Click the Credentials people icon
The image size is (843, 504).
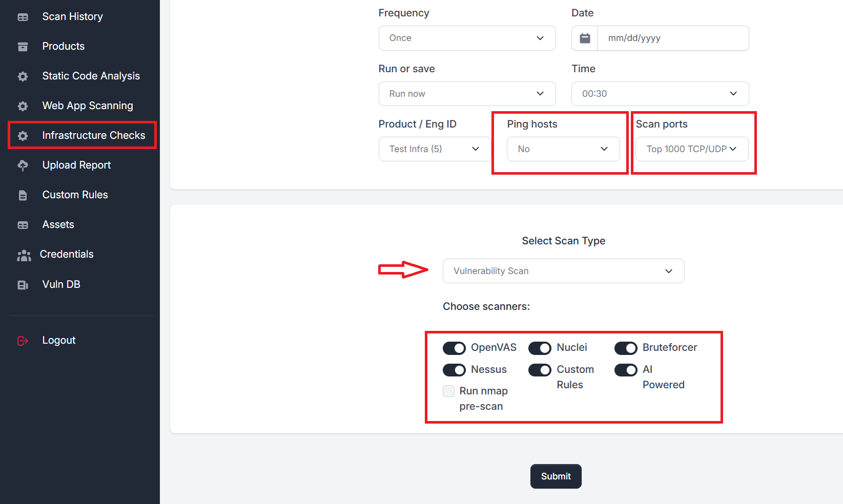(x=24, y=255)
